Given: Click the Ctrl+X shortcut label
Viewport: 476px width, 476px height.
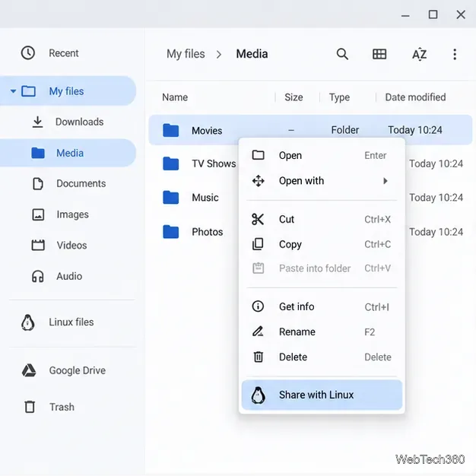Looking at the screenshot, I should pos(378,220).
